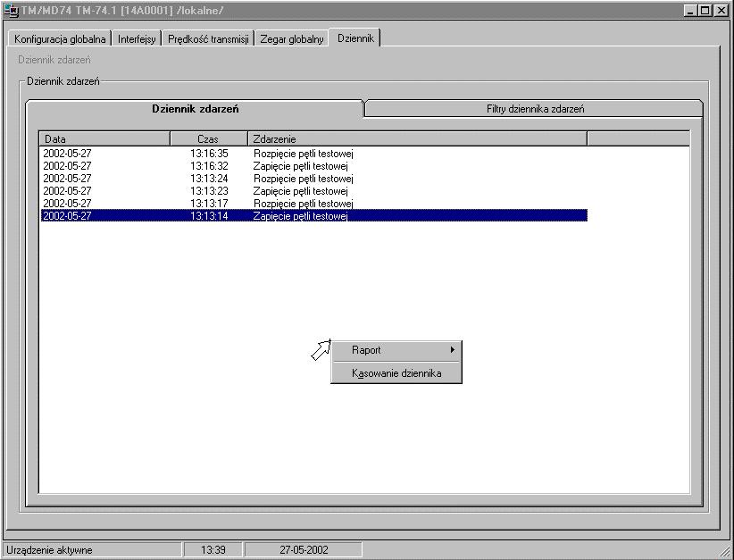Sort by the Zdarzenie column header

point(417,139)
